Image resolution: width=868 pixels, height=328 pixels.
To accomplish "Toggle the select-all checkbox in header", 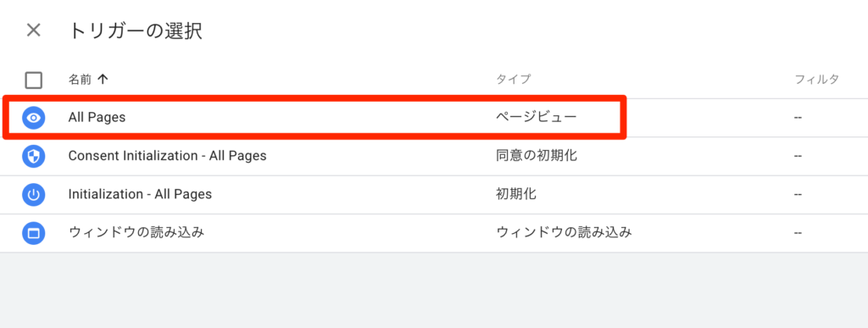I will click(x=34, y=81).
